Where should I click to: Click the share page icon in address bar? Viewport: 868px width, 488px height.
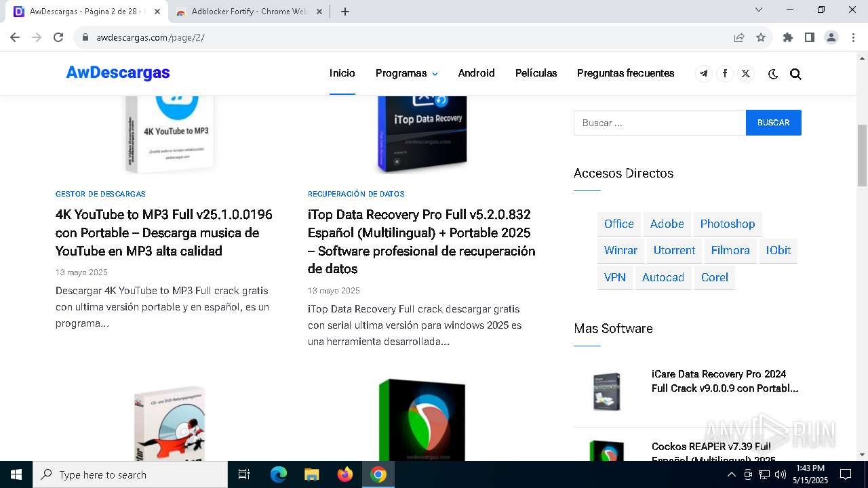(x=739, y=37)
